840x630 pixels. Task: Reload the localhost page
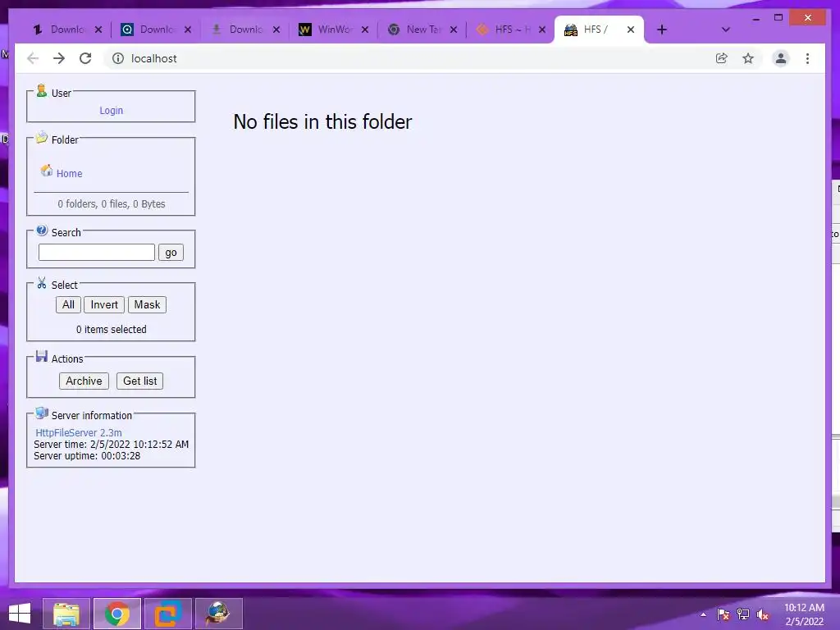point(85,58)
